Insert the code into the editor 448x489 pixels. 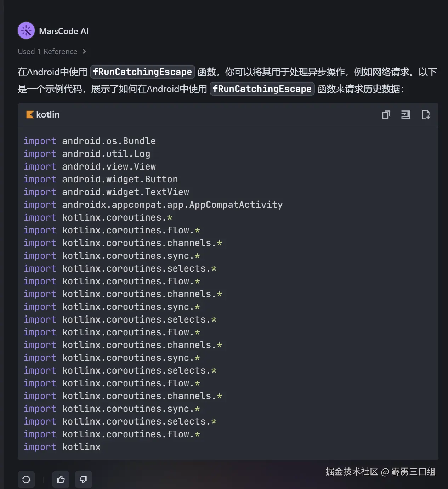(x=406, y=115)
